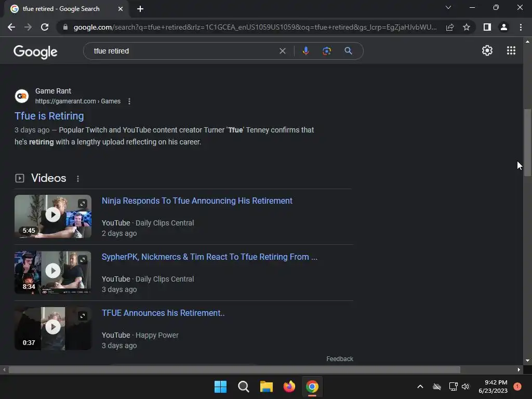
Task: Close the 'tfue retired' tab
Action: point(121,9)
